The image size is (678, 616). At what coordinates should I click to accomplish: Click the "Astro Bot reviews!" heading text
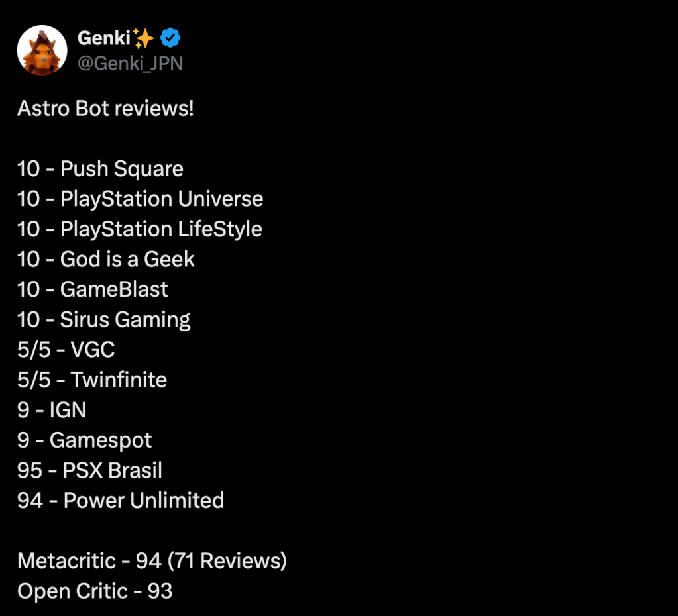click(105, 108)
